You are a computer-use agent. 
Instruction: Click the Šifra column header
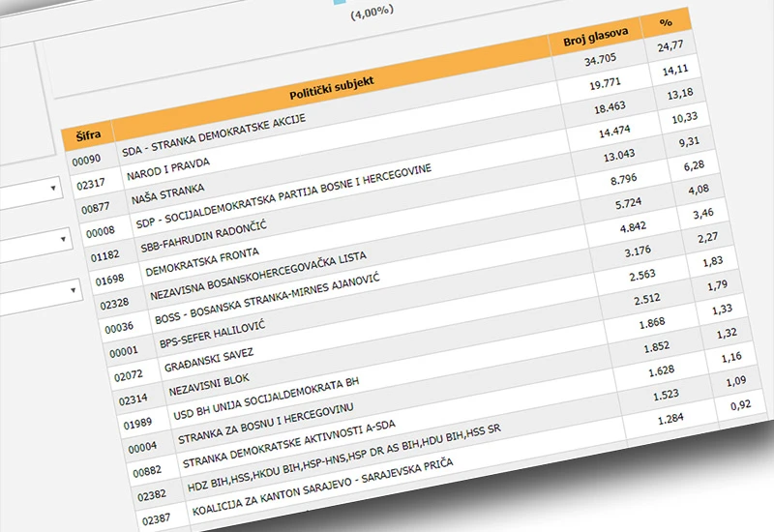point(88,134)
